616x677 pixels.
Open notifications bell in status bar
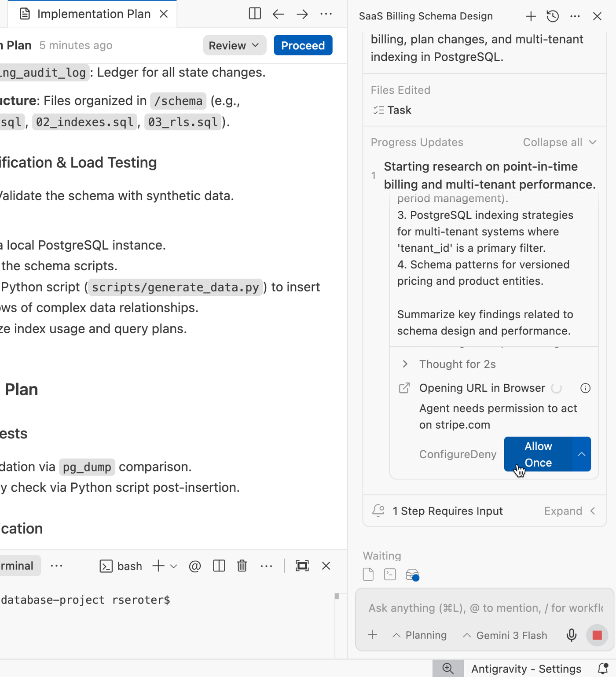click(x=603, y=669)
